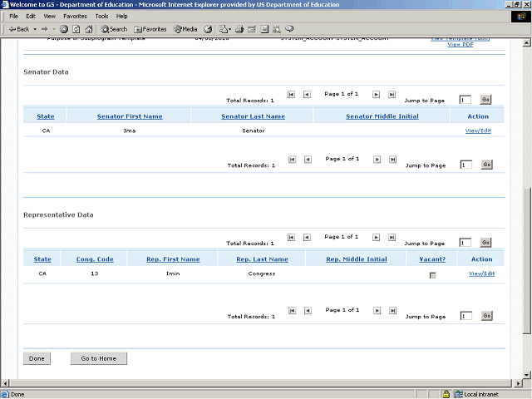Viewport: 532px width, 399px height.
Task: Open the Favorites toolbar button
Action: click(x=150, y=29)
